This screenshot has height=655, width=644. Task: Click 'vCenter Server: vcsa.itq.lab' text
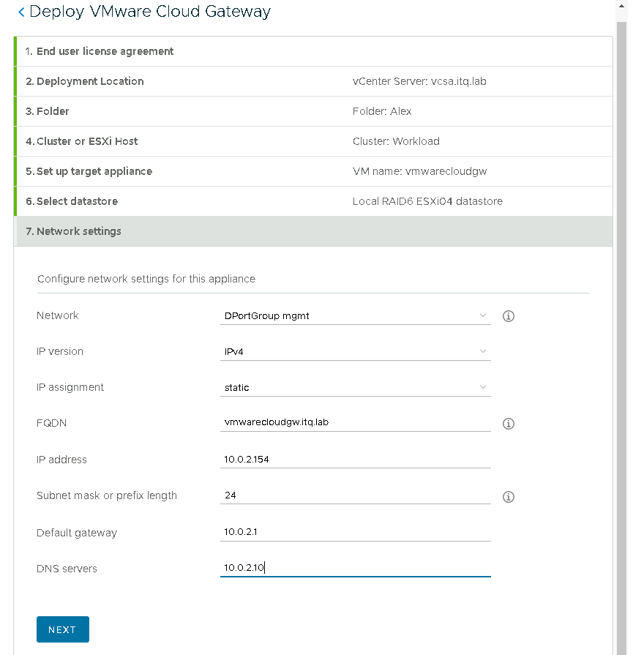coord(419,81)
